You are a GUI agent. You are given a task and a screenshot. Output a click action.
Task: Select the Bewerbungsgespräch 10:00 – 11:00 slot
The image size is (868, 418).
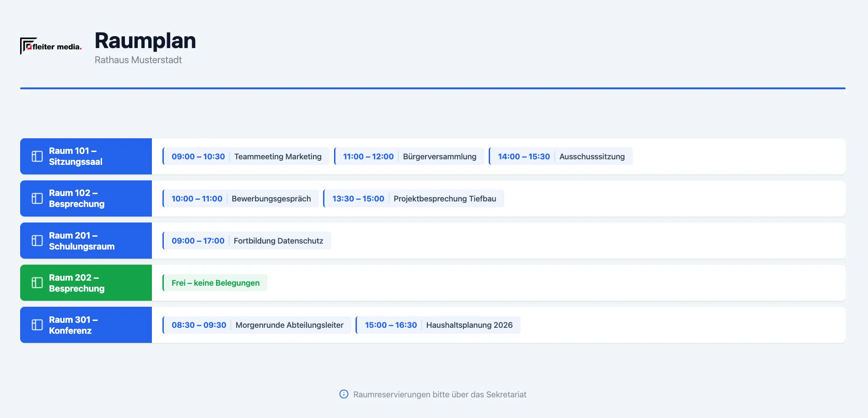coord(241,199)
